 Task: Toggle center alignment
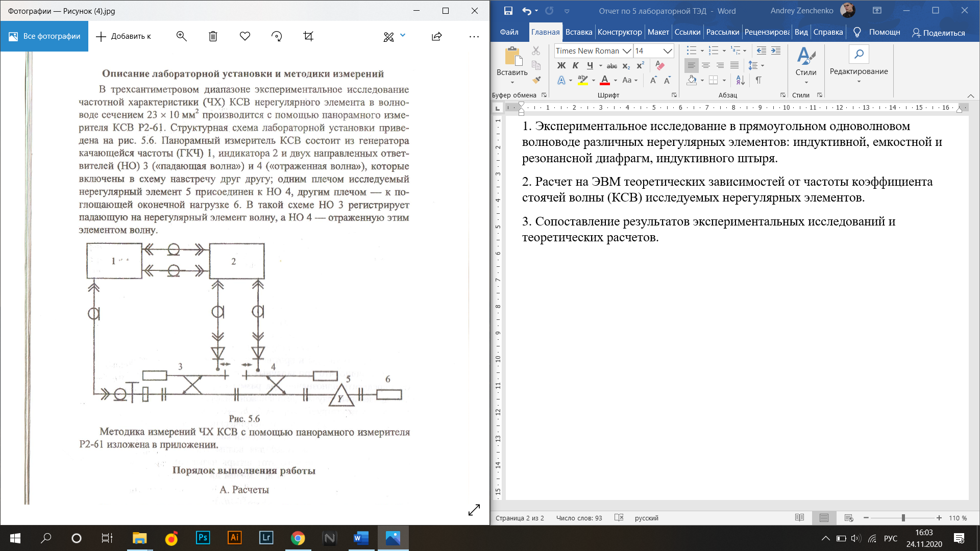(706, 65)
